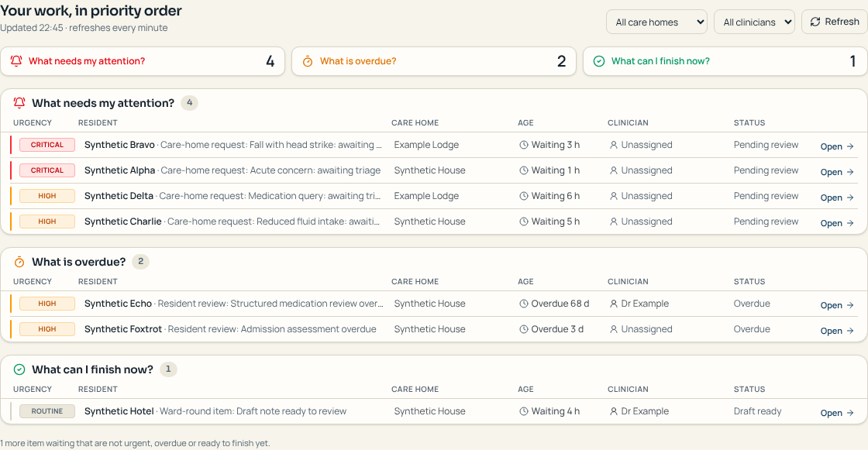Click the refresh icon in Refresh button

coord(815,22)
